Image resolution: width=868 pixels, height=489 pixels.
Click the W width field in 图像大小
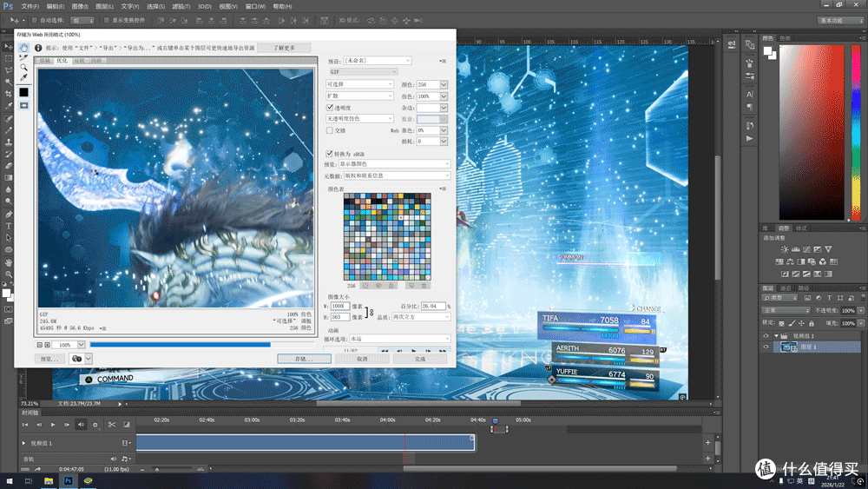pos(340,307)
